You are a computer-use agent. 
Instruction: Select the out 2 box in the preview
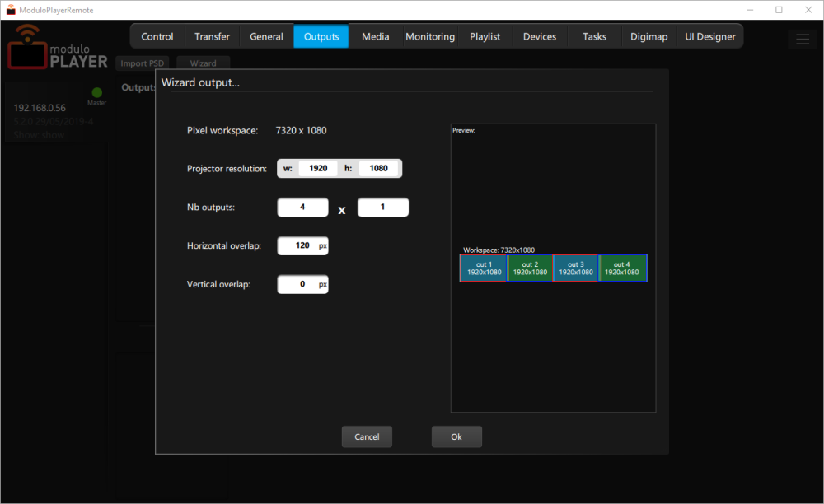click(529, 268)
